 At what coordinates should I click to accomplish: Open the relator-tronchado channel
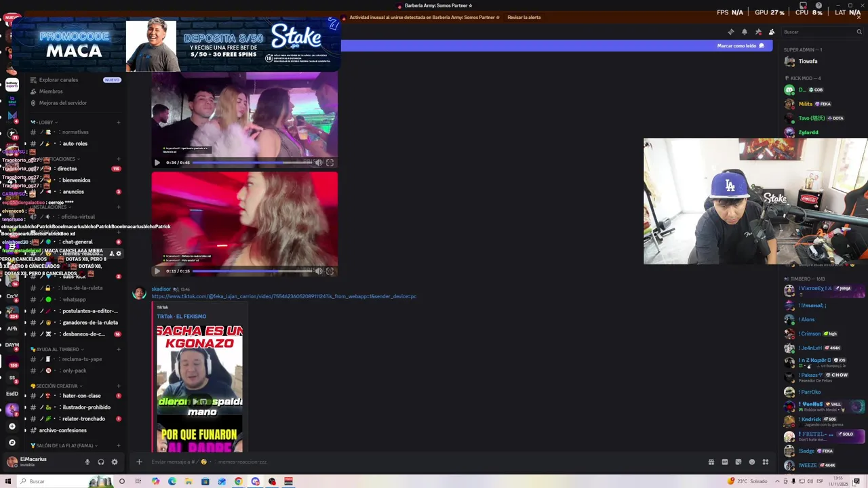tap(75, 419)
